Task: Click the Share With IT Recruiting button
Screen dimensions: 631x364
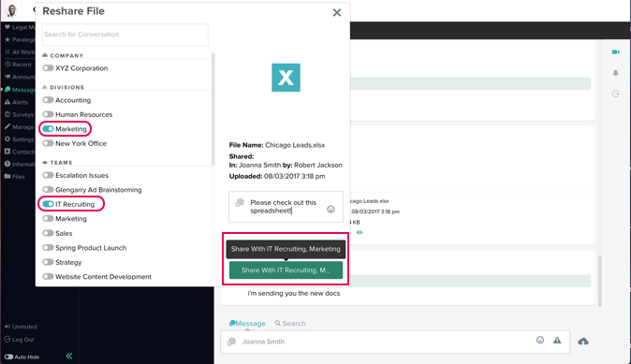Action: pyautogui.click(x=286, y=270)
